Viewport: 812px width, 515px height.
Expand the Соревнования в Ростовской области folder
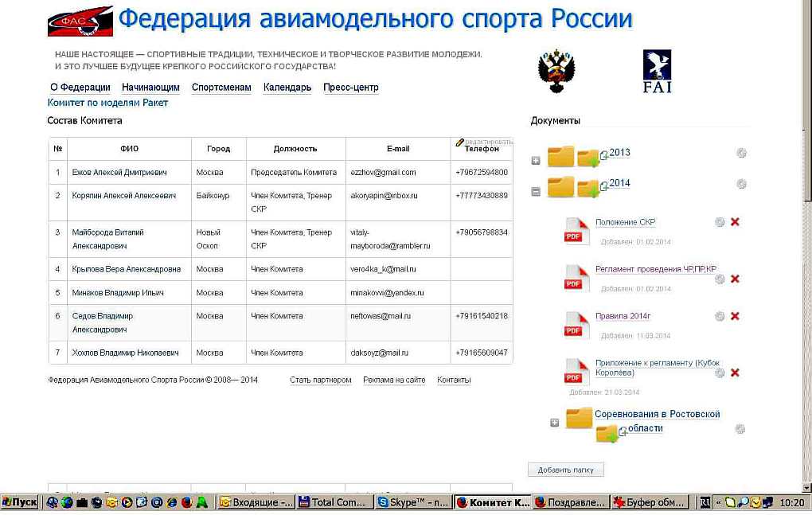pyautogui.click(x=555, y=423)
